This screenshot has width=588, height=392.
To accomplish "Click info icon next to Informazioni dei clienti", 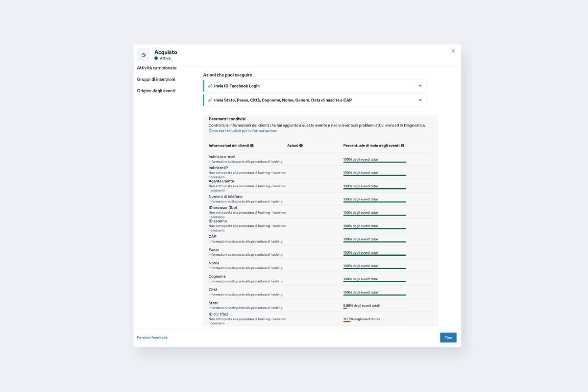I will [x=252, y=146].
